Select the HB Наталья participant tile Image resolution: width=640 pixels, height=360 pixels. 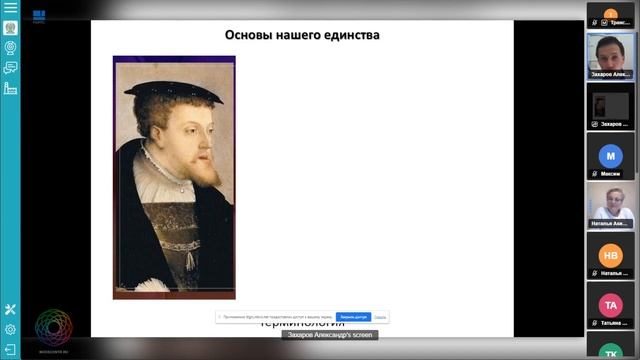coord(611,256)
